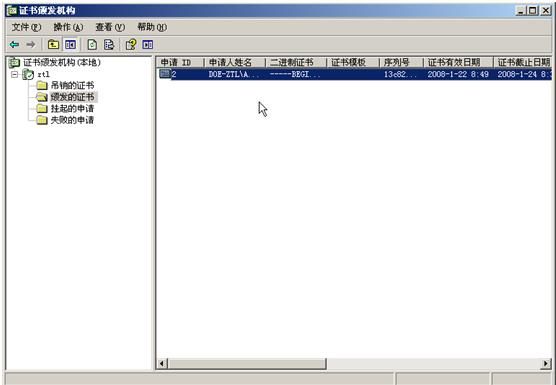The image size is (556, 385).
Task: Open the 帮助(H) menu
Action: [x=152, y=27]
